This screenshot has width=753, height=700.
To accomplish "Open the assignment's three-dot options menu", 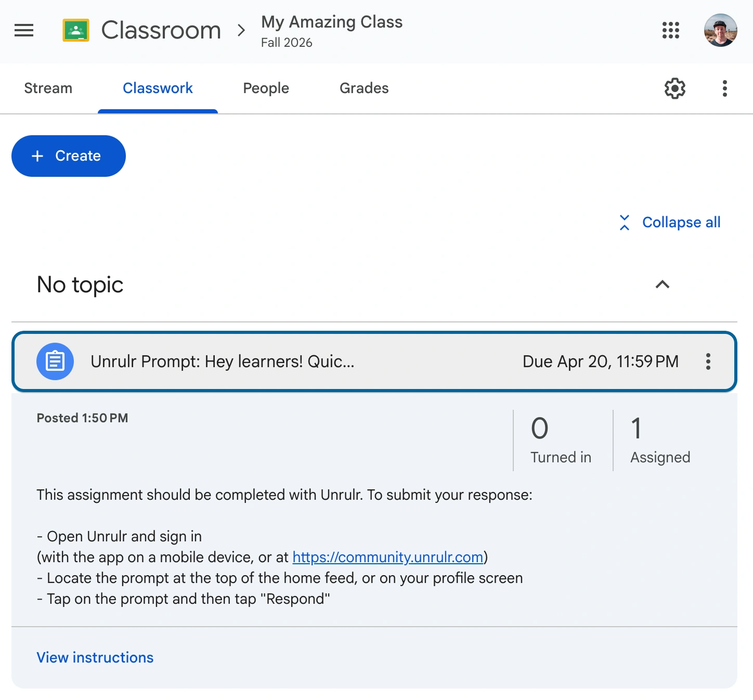I will coord(708,361).
